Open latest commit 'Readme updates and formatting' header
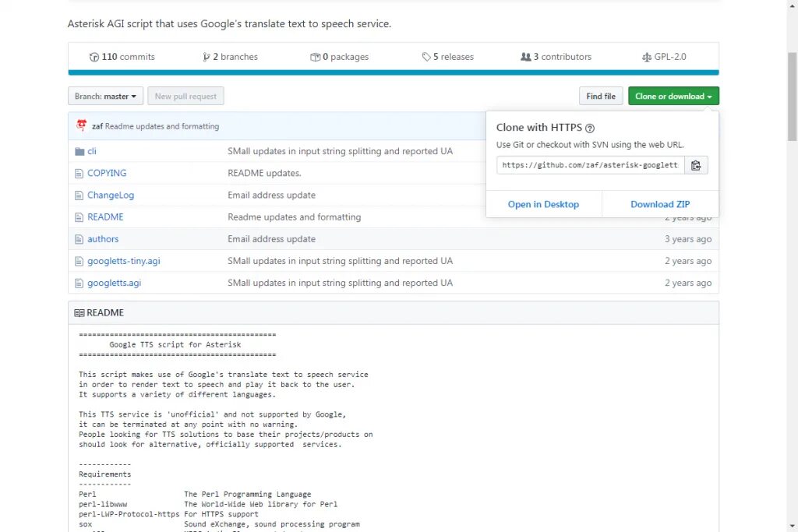The height and width of the screenshot is (532, 798). (x=162, y=126)
